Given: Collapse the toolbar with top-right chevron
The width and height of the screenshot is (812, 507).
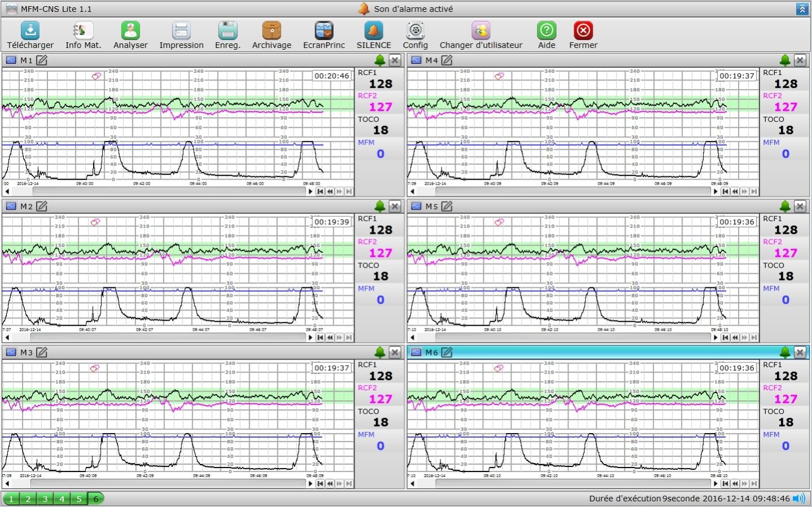Looking at the screenshot, I should coord(802,9).
